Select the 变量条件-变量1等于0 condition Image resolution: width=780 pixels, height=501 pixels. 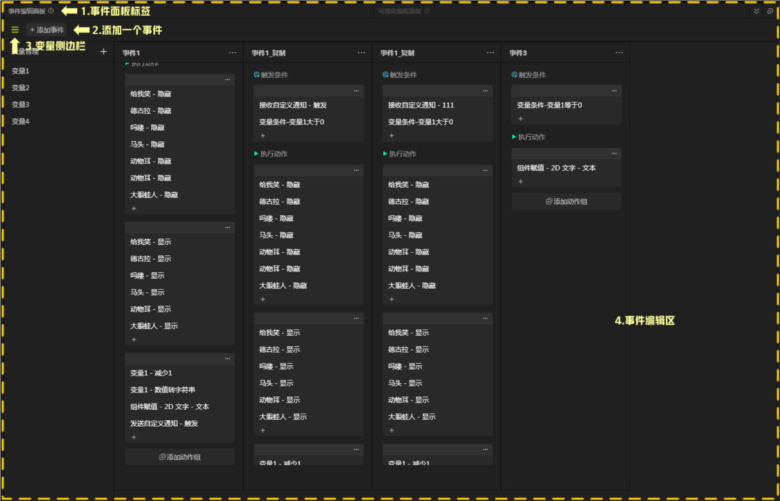tap(550, 105)
